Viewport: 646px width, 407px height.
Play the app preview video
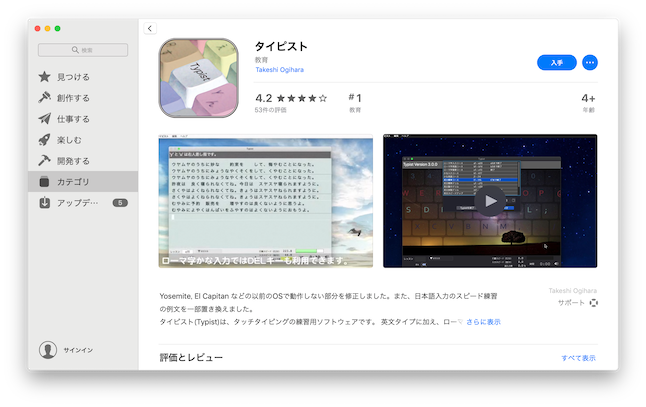(490, 201)
